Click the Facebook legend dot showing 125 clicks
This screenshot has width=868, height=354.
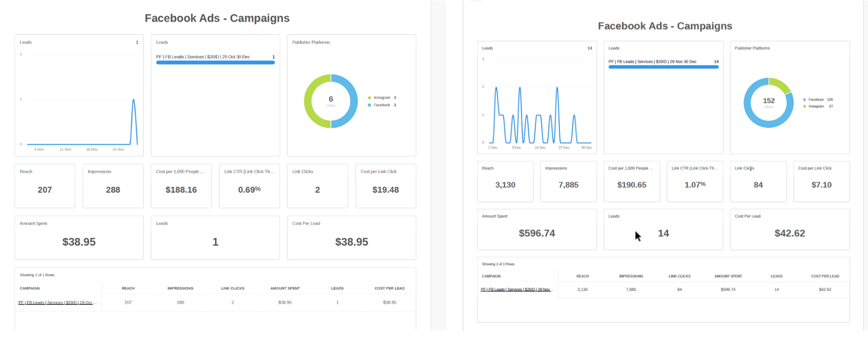[x=804, y=100]
